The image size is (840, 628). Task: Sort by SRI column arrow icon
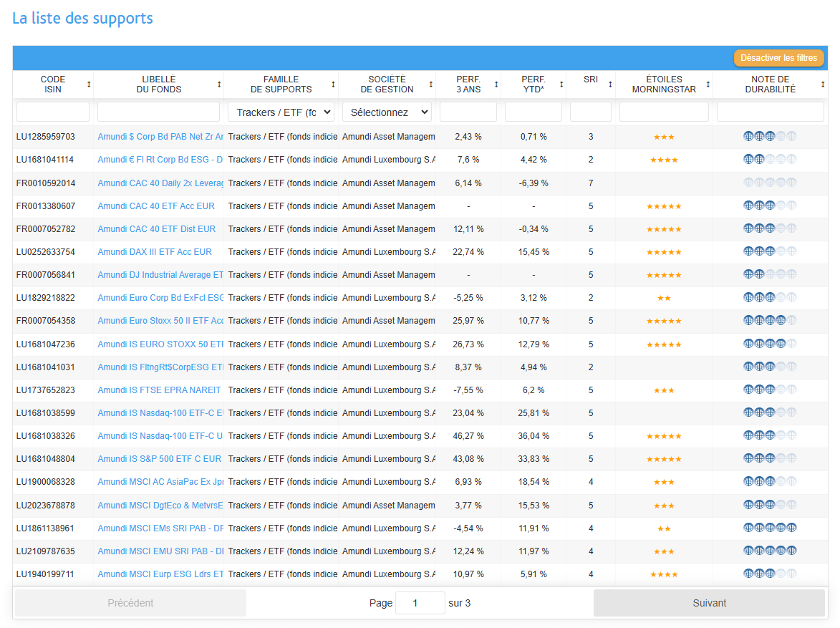pos(610,84)
